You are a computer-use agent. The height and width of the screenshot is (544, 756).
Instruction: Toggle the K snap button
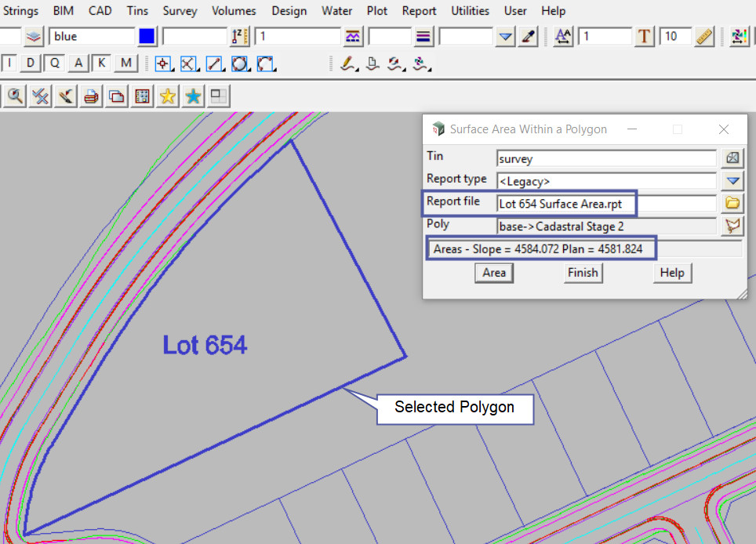102,63
